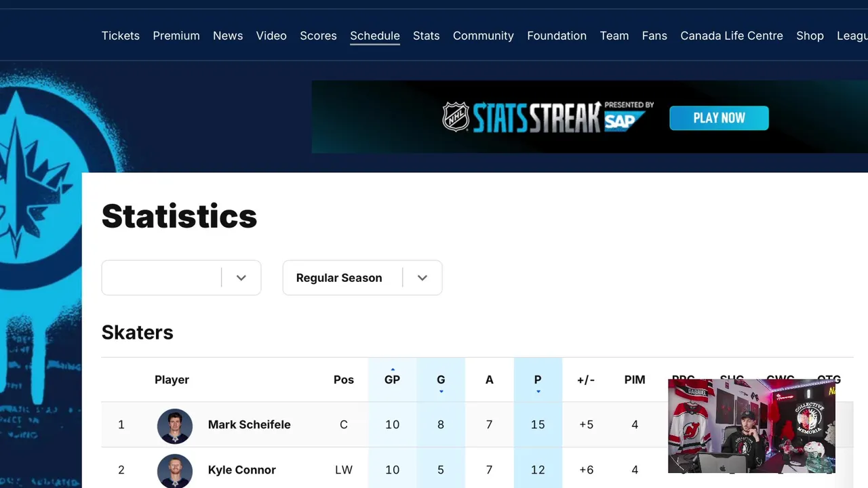The width and height of the screenshot is (868, 488).
Task: Open Kyle Connor's player page
Action: pos(241,470)
